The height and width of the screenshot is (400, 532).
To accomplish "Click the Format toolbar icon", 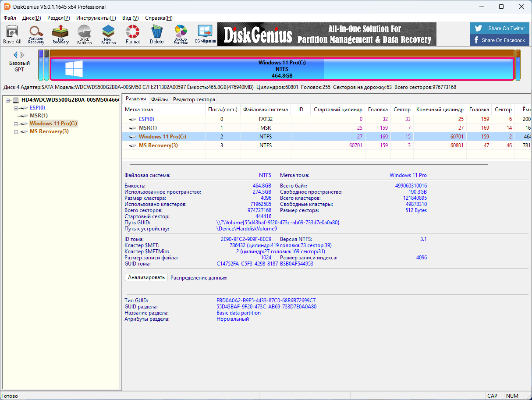I will (x=132, y=34).
